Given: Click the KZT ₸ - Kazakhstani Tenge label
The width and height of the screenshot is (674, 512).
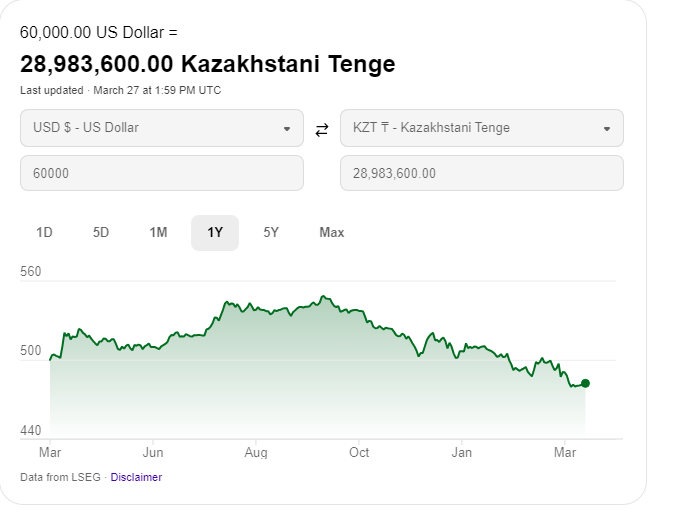Looking at the screenshot, I should point(431,128).
